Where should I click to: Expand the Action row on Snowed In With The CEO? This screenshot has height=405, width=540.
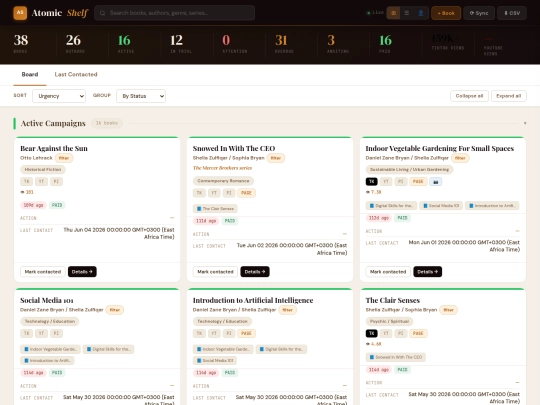(x=270, y=234)
